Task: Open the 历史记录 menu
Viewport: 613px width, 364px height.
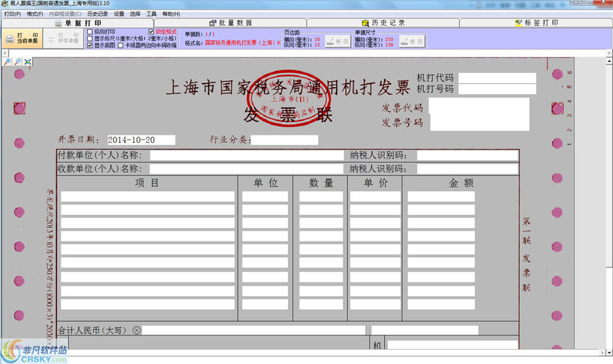Action: click(x=97, y=14)
